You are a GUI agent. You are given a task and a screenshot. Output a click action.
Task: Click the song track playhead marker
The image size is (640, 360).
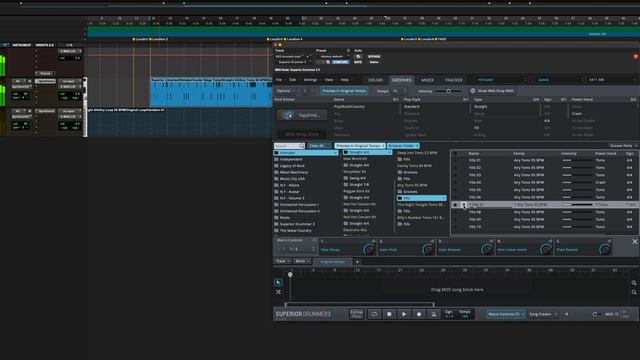[x=290, y=275]
